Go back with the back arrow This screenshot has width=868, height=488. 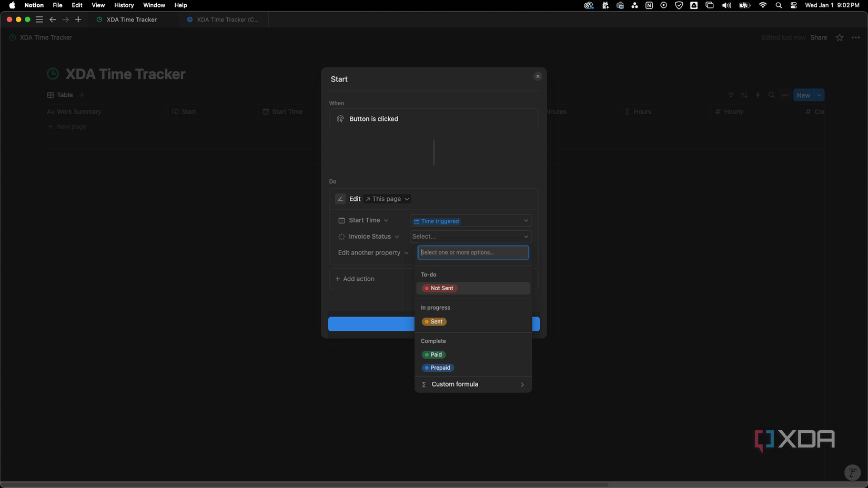(53, 19)
